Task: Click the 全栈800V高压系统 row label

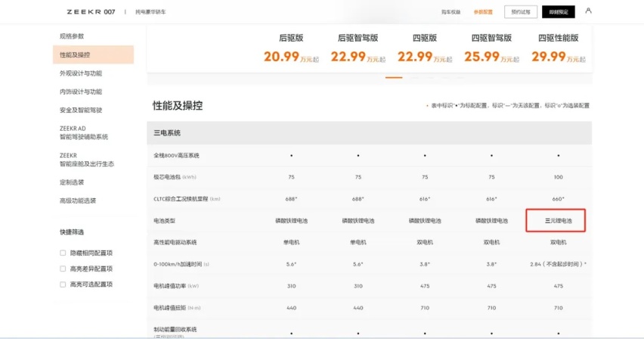Action: tap(176, 156)
